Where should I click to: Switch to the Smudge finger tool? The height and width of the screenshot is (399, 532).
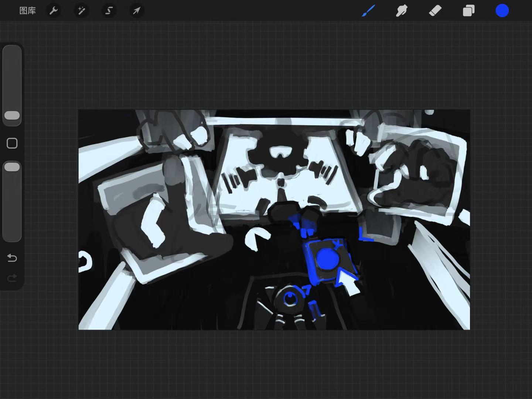(402, 11)
